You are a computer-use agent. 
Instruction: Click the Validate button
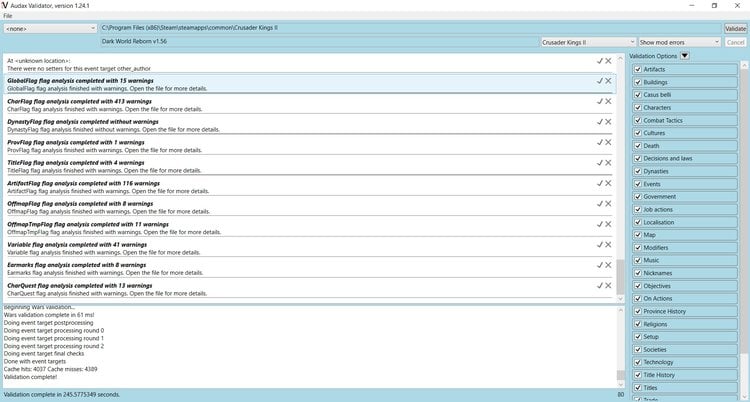pos(735,29)
